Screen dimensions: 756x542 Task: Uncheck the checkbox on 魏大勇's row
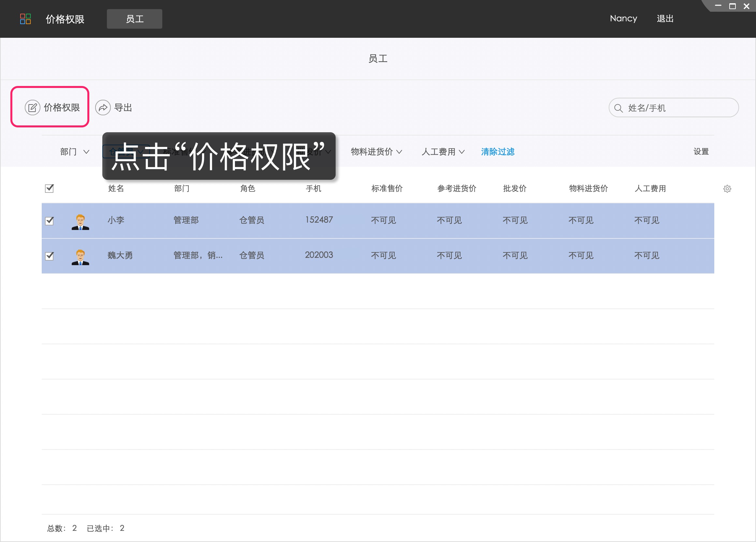tap(49, 256)
